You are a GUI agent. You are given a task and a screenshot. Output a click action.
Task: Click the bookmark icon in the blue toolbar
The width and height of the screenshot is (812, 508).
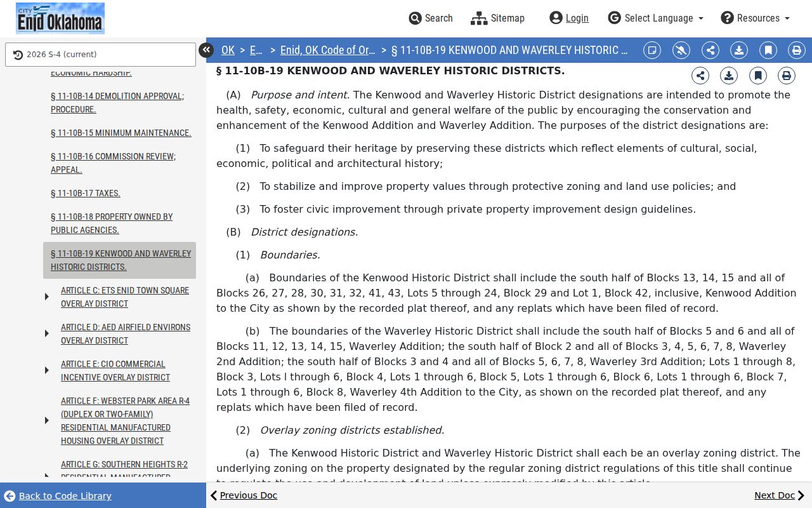pos(768,50)
